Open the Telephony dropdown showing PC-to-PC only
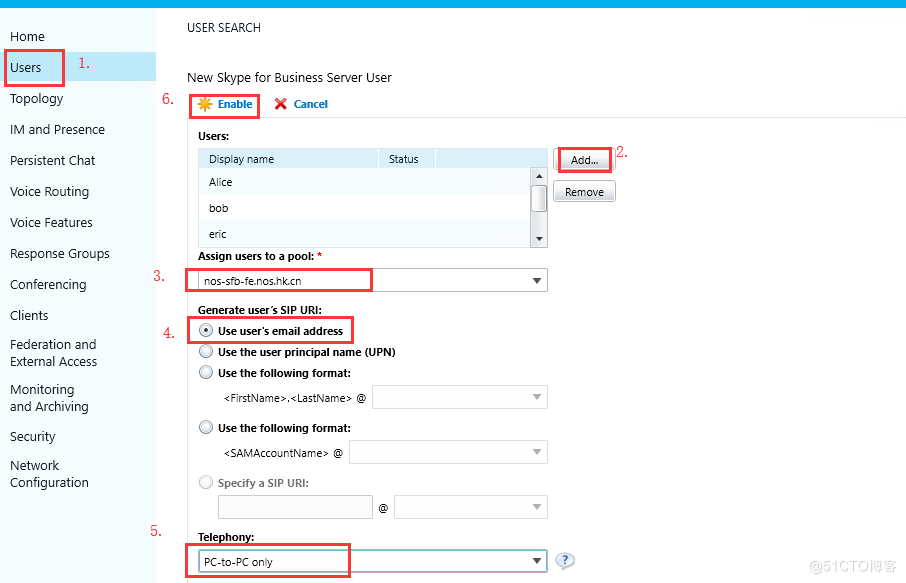 373,561
